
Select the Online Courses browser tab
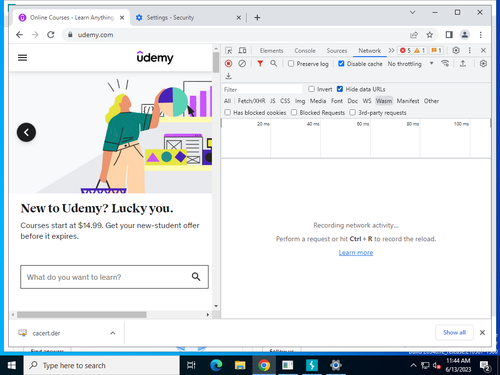[72, 17]
